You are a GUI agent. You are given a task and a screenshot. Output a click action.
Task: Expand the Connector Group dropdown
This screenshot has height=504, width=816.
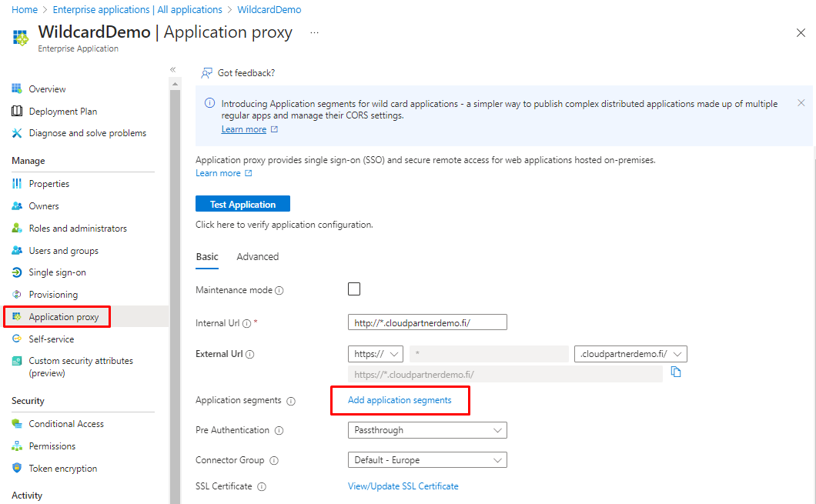point(427,460)
